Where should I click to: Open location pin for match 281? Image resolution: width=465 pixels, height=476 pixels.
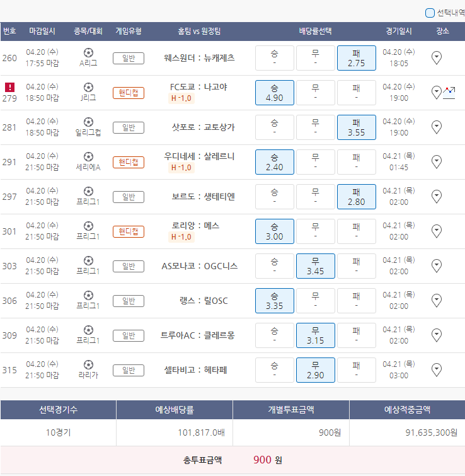436,127
